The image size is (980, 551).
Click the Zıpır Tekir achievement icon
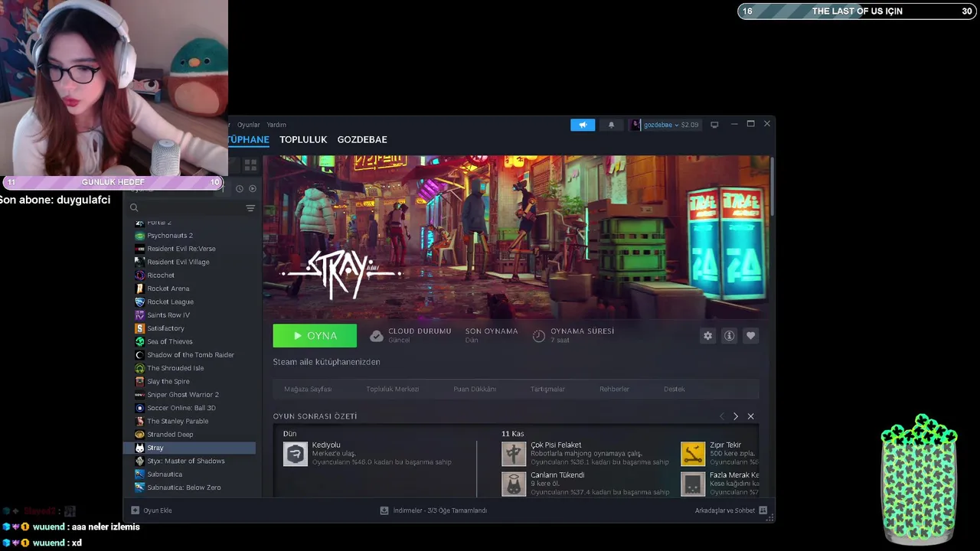click(x=693, y=454)
